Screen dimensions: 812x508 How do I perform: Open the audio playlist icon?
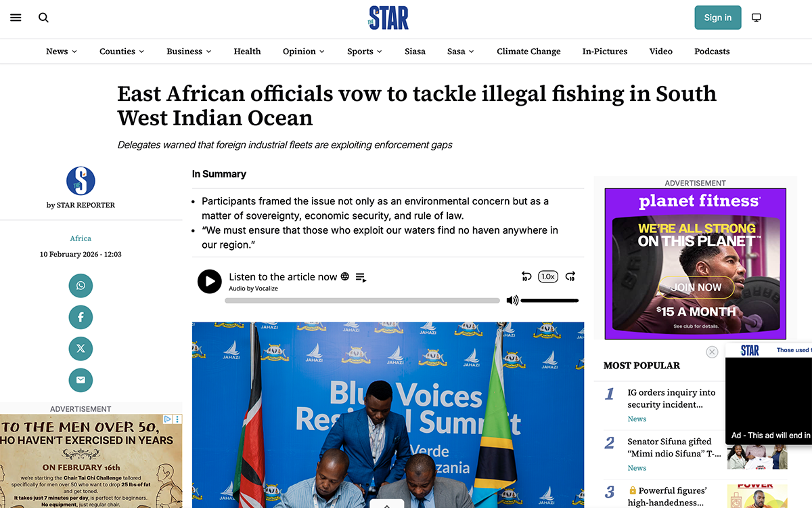click(x=361, y=277)
